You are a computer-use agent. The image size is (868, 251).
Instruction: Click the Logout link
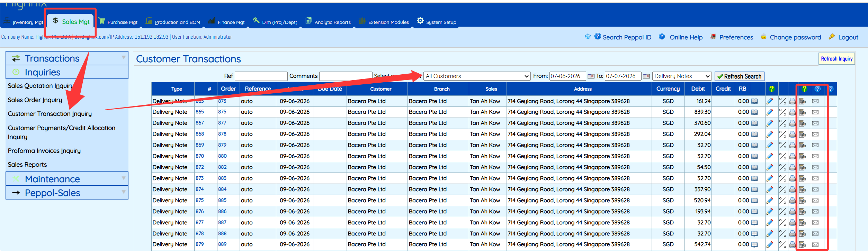(848, 37)
